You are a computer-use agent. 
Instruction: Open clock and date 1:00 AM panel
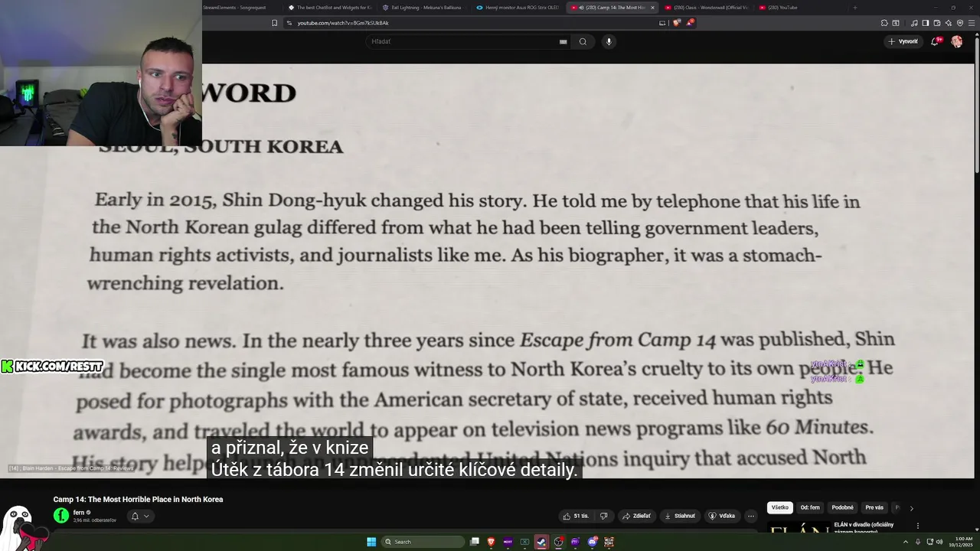tap(961, 542)
